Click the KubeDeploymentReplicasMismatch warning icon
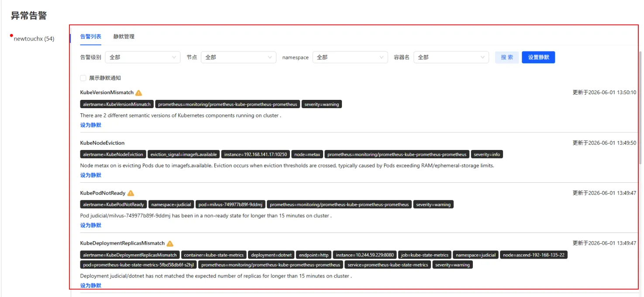 point(170,243)
